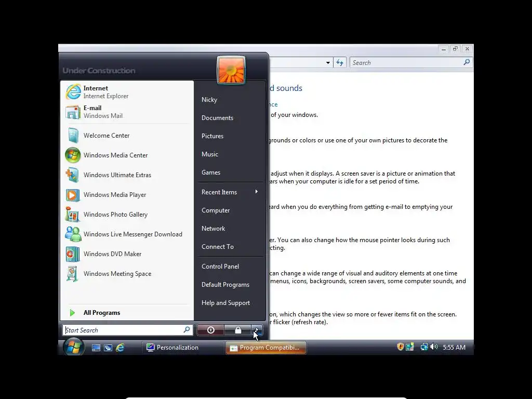This screenshot has width=532, height=399.
Task: Click the power button in Start menu
Action: tap(211, 330)
